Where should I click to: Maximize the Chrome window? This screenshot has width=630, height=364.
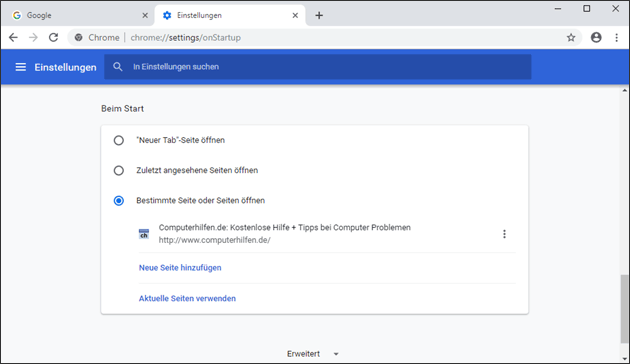coord(587,8)
